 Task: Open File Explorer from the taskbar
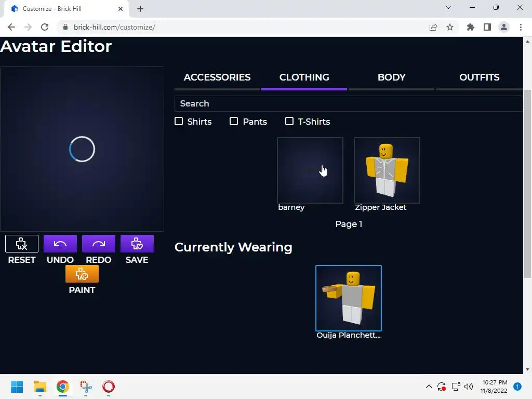pyautogui.click(x=39, y=387)
